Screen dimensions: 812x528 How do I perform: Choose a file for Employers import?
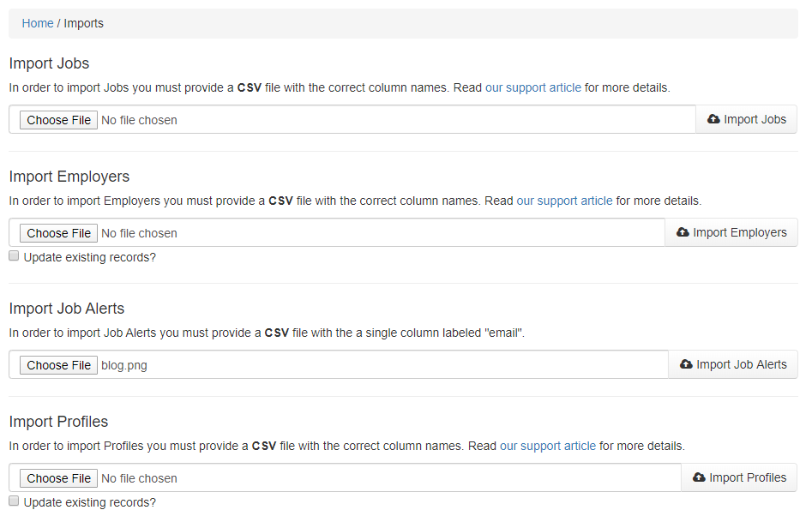coord(58,233)
